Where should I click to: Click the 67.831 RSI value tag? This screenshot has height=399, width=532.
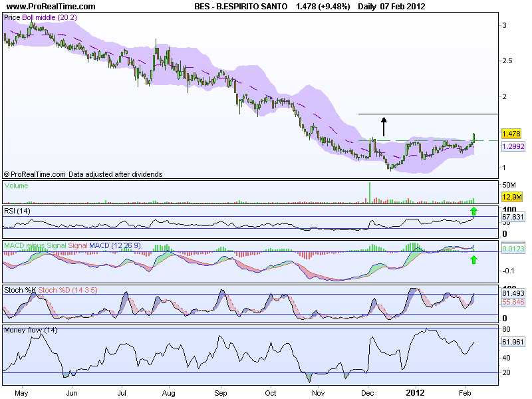point(513,217)
